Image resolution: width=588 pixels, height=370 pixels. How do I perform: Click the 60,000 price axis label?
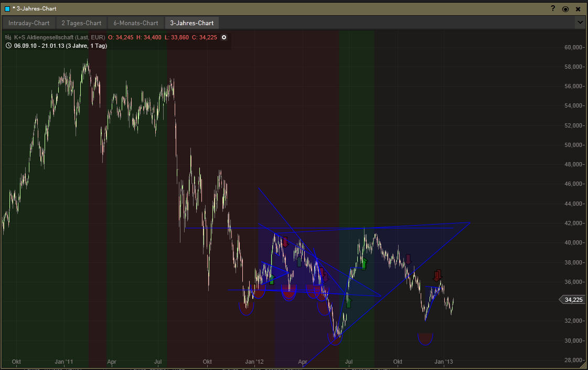click(x=573, y=47)
